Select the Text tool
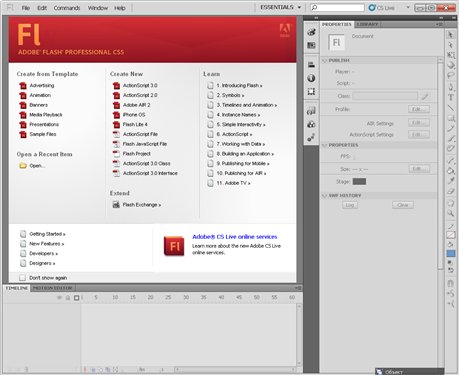Viewport: 459px width, 375px height. pos(451,97)
